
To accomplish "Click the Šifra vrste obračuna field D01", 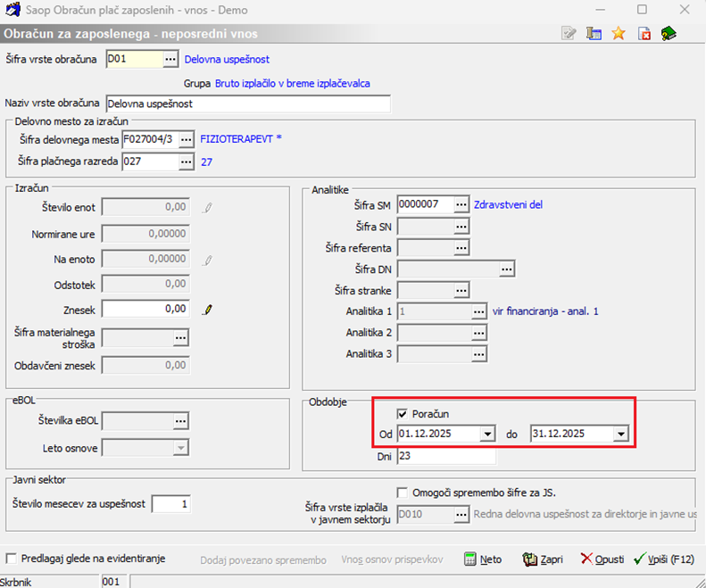I will [x=135, y=60].
